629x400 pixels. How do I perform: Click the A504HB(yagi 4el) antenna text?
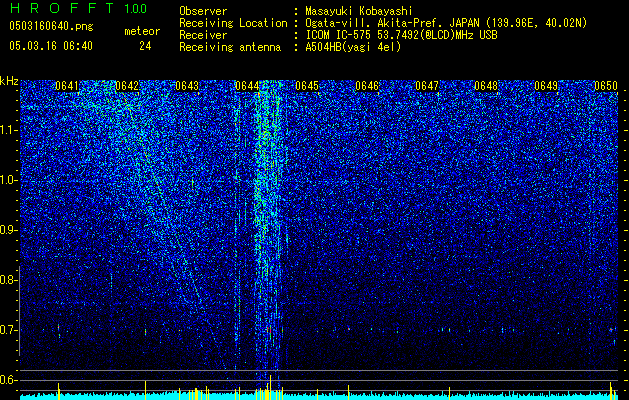pos(353,47)
